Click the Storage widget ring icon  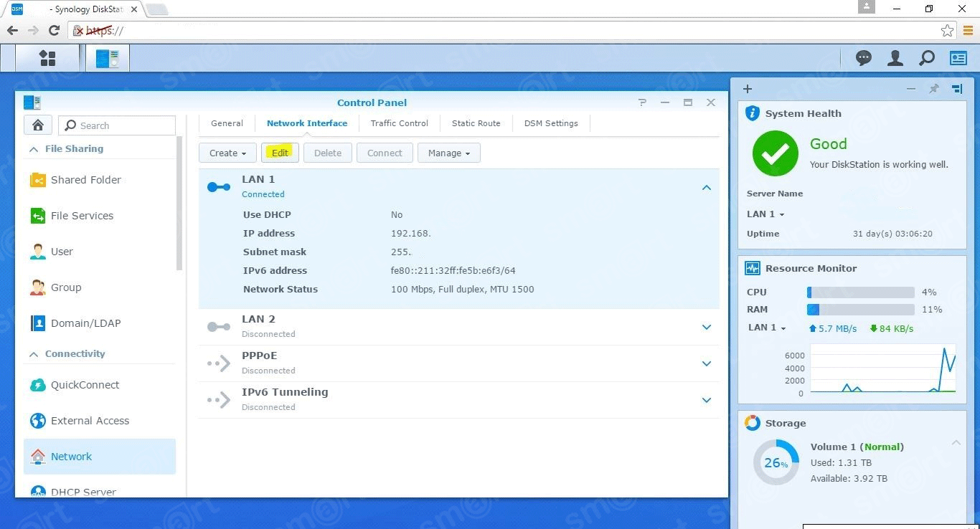click(x=752, y=423)
